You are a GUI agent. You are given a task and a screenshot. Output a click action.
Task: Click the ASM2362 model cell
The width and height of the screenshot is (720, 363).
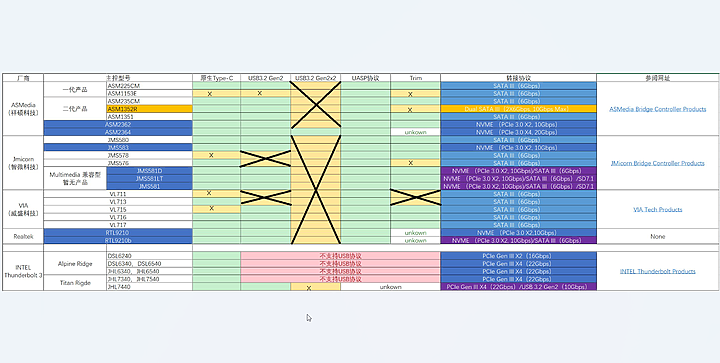(x=118, y=124)
